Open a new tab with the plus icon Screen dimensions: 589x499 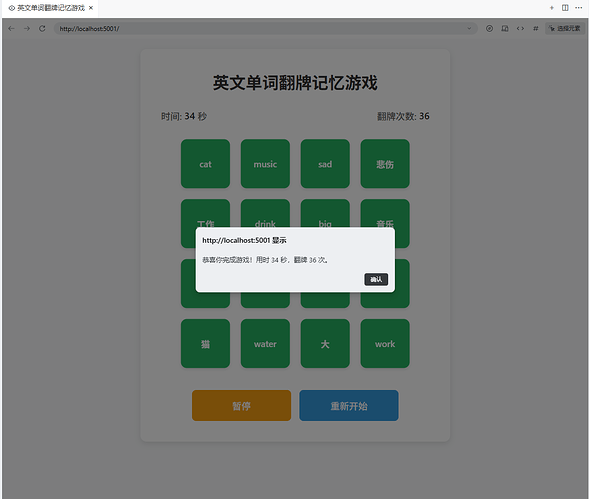click(x=551, y=8)
